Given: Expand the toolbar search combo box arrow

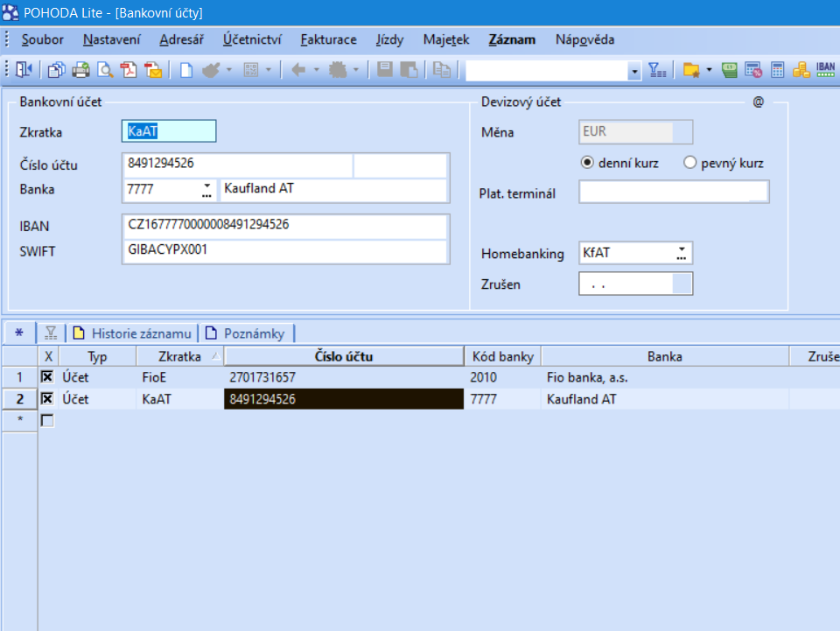Looking at the screenshot, I should (634, 71).
